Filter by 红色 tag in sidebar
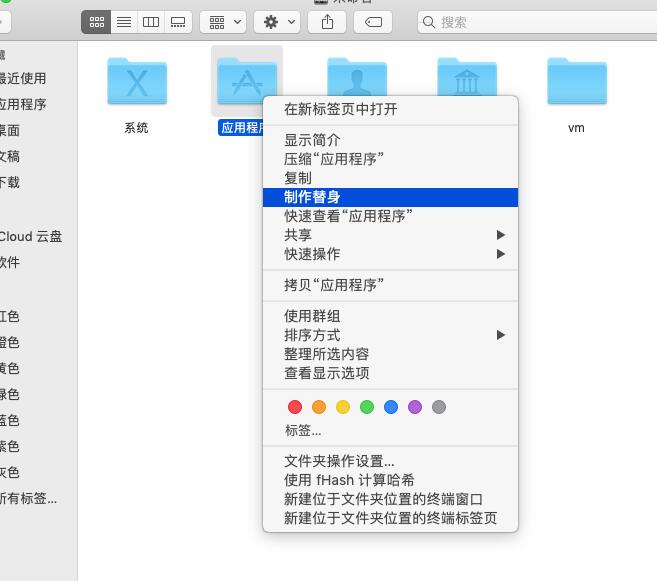This screenshot has height=581, width=657. [39, 316]
